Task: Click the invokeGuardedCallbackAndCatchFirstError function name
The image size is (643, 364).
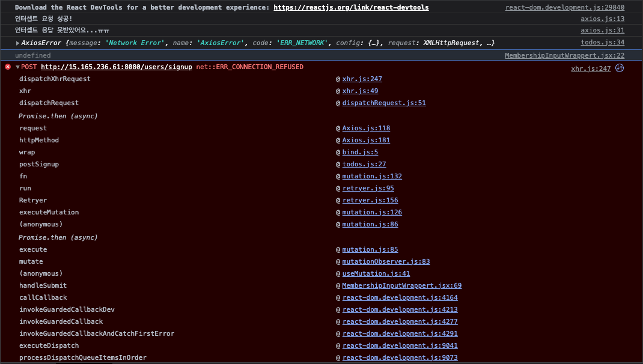Action: 97,334
